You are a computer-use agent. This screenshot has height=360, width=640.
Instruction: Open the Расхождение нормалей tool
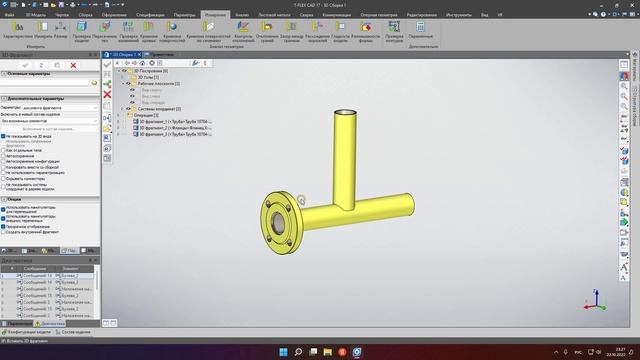click(317, 31)
